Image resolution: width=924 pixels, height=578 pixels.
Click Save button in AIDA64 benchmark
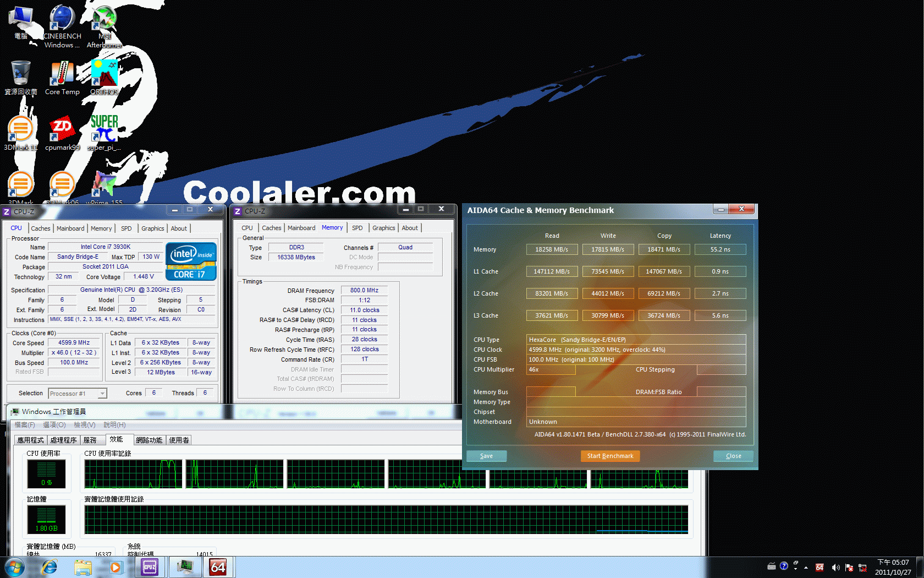point(486,456)
